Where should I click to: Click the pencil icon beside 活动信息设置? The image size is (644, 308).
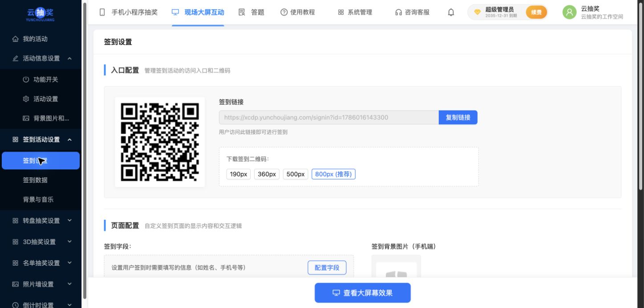click(x=16, y=58)
